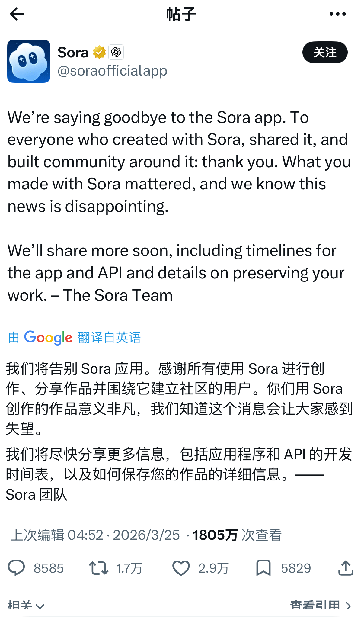Viewport: 364px width, 617px height.
Task: Tap the Sora profile avatar
Action: (x=29, y=61)
